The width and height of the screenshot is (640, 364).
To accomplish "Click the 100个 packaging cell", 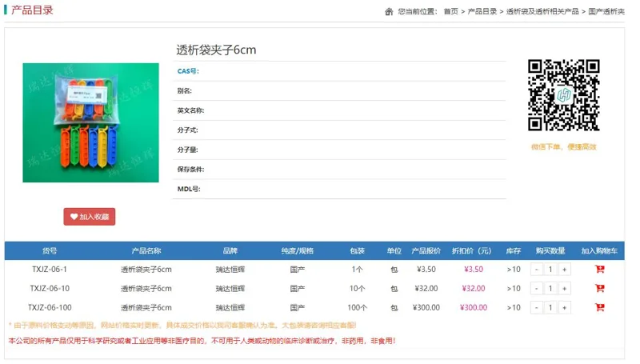I will click(357, 308).
